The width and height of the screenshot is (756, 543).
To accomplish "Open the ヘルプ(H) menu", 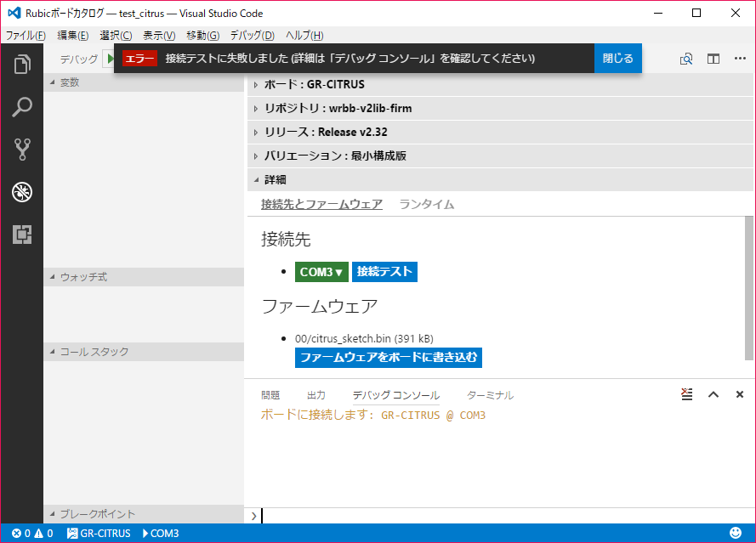I will [304, 35].
